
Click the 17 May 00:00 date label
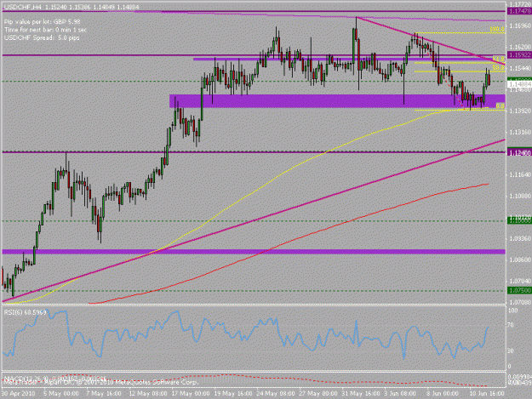(x=191, y=394)
